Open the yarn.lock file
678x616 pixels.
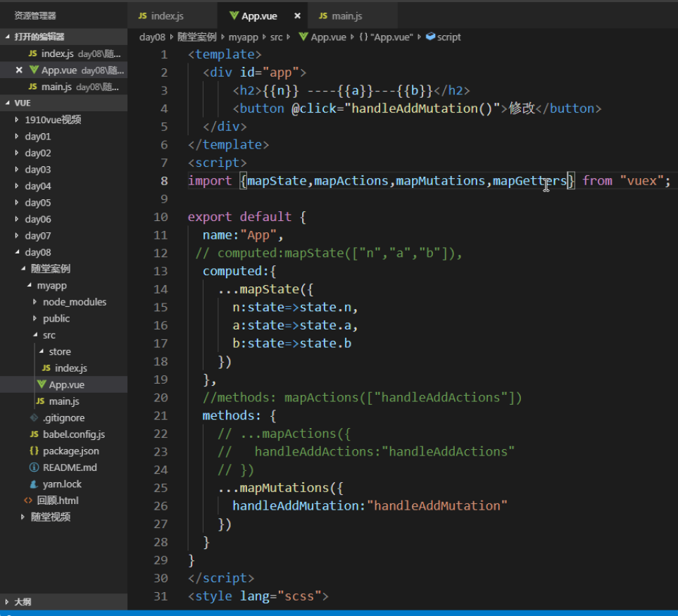63,484
